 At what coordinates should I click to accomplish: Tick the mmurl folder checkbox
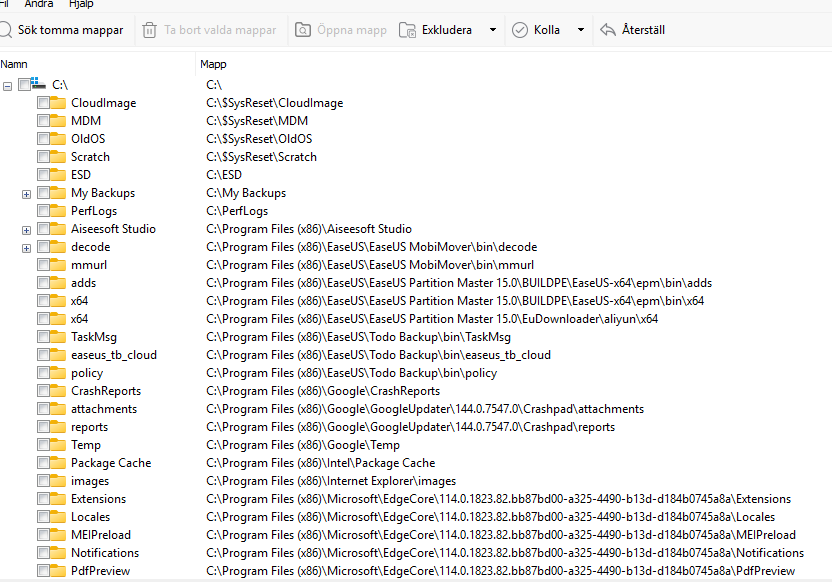pos(44,265)
